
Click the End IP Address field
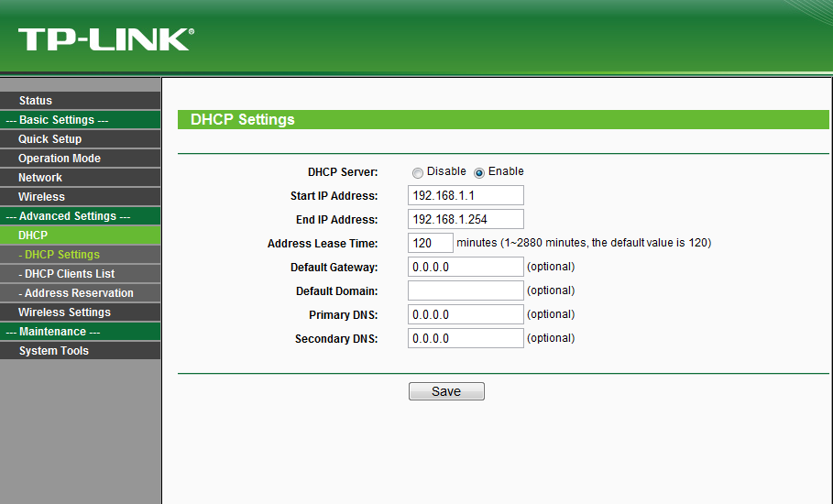coord(466,219)
